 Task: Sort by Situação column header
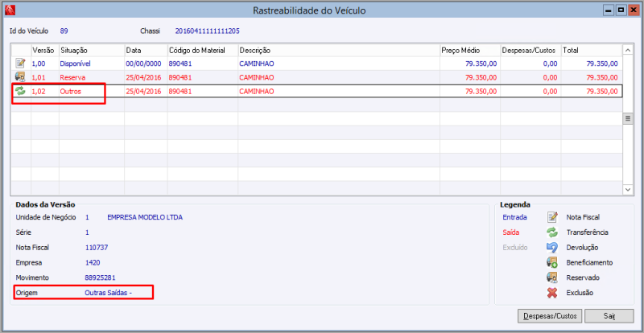click(92, 50)
